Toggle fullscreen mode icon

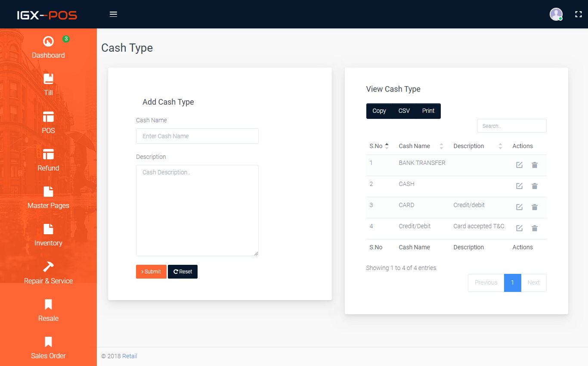[579, 14]
